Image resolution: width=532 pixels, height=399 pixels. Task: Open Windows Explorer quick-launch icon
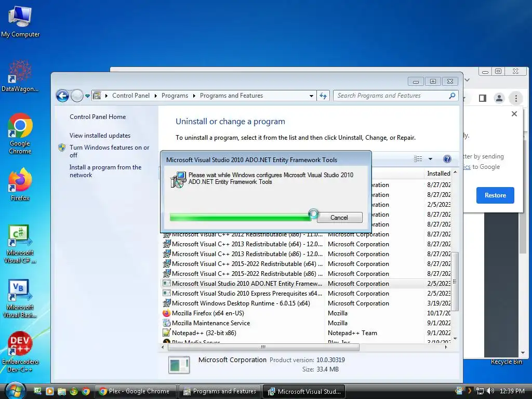click(61, 391)
